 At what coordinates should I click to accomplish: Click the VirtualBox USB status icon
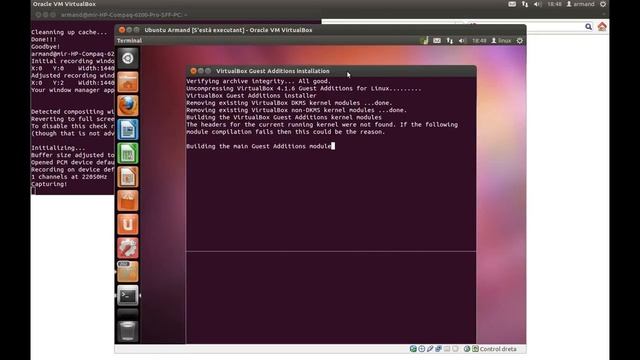click(x=430, y=349)
